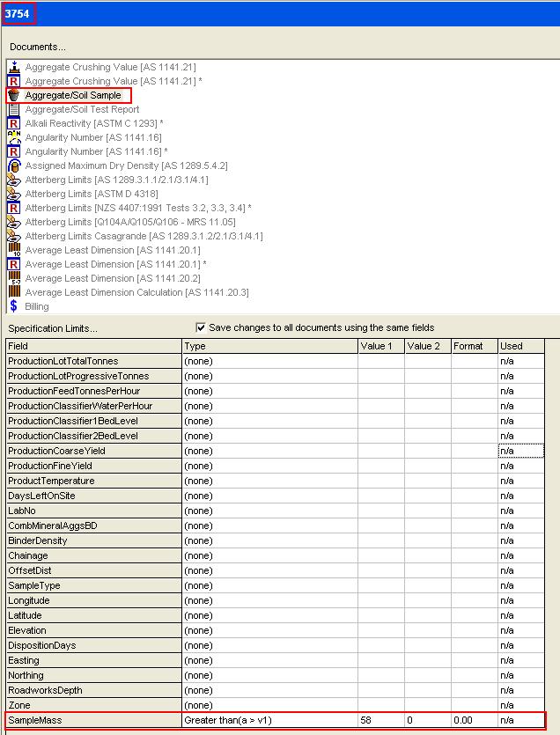Select the Used cell for ProductionCoarseYield
The height and width of the screenshot is (735, 560).
pos(521,451)
